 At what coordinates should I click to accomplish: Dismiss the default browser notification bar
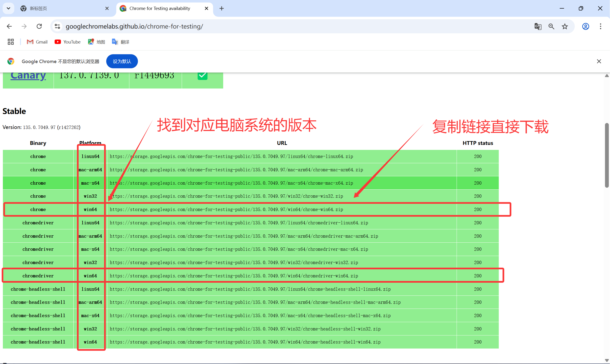tap(599, 61)
